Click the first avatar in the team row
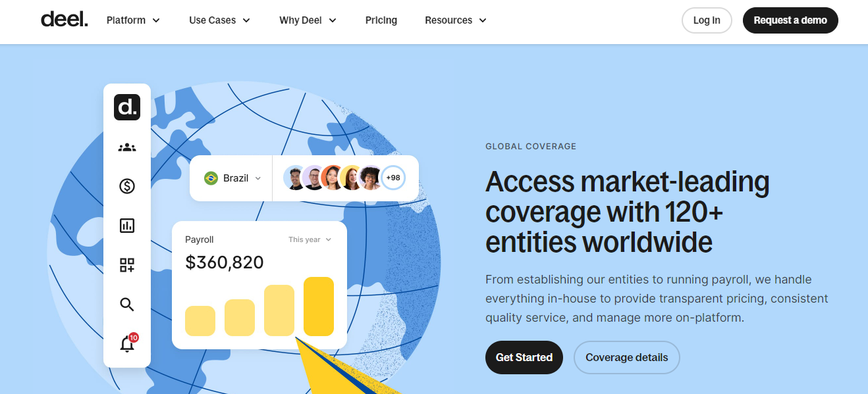 296,178
